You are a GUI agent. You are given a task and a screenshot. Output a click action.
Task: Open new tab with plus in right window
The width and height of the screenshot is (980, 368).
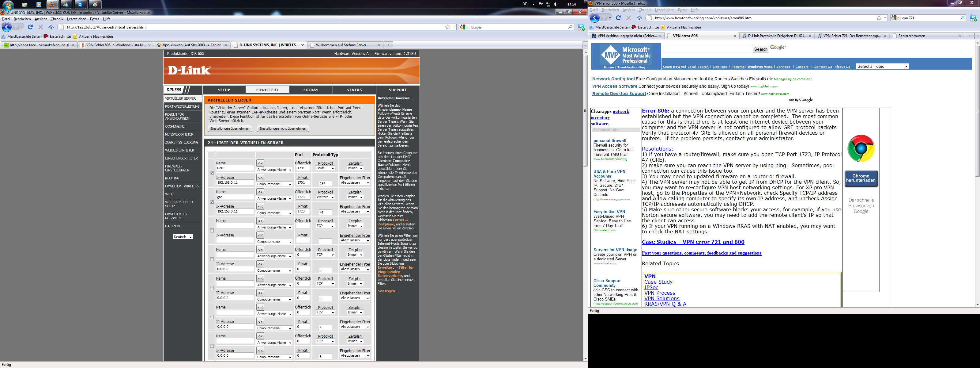coord(970,36)
